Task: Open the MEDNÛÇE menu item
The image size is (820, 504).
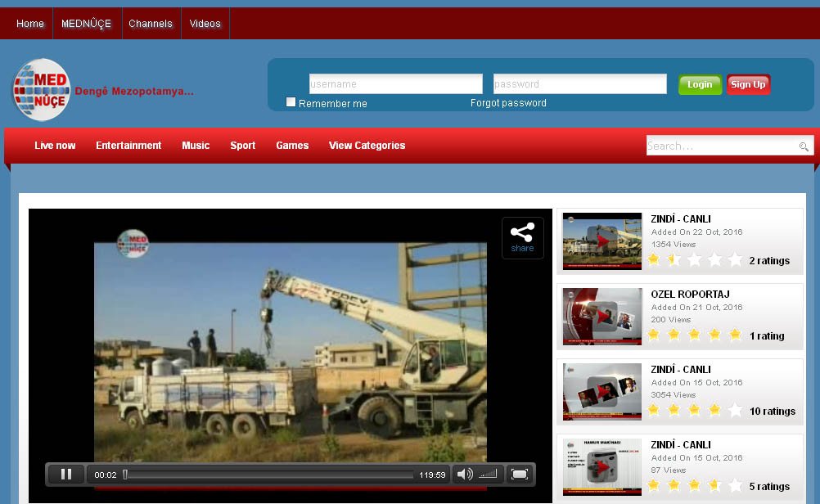Action: coord(86,24)
